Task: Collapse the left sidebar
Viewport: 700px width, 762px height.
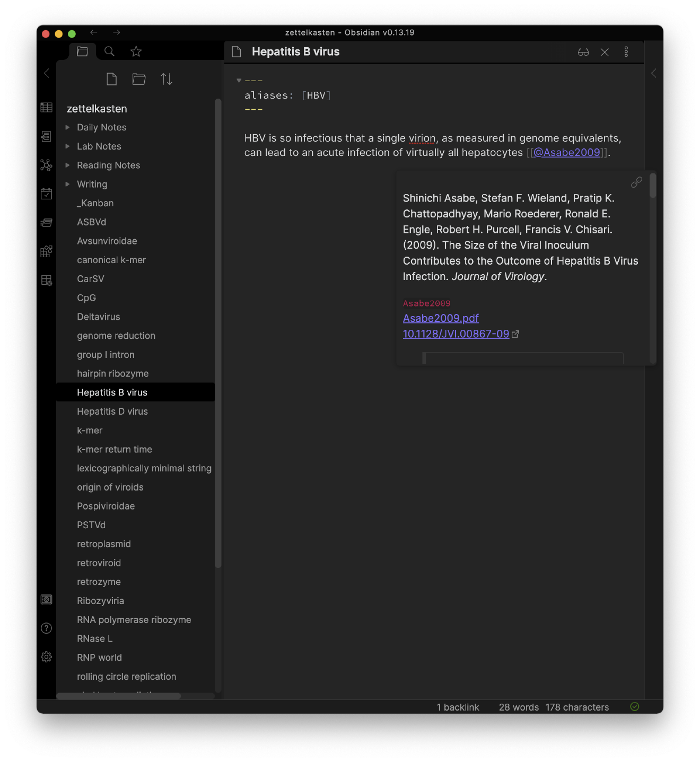Action: coord(47,73)
